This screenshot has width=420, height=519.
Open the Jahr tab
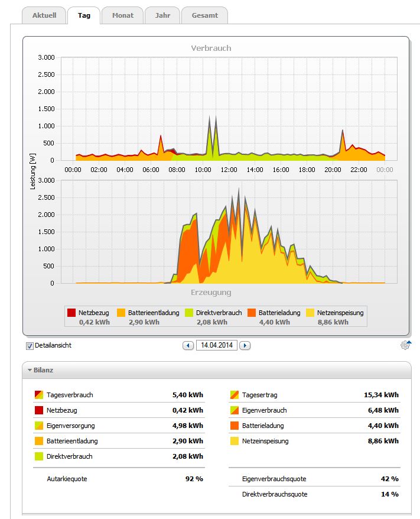(x=162, y=15)
